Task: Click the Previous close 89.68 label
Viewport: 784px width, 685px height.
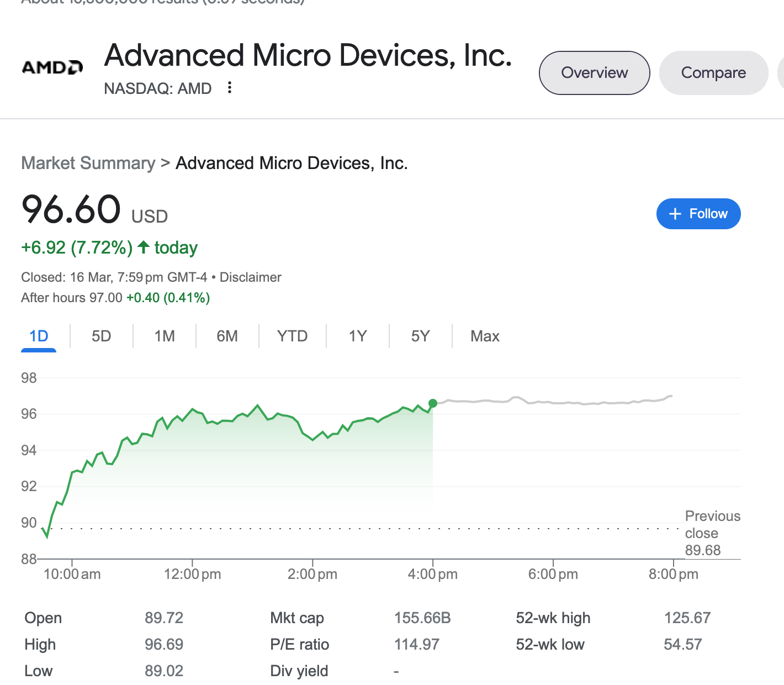Action: pos(712,533)
